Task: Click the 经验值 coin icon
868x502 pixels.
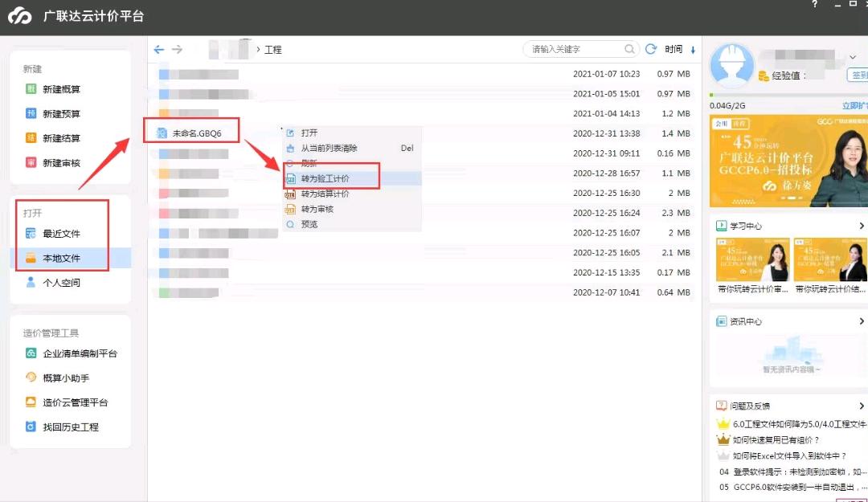Action: click(764, 76)
